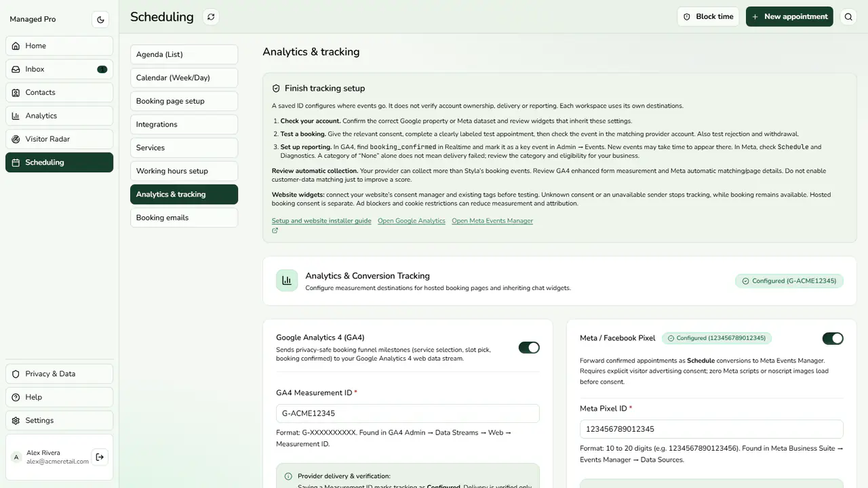Switch to Calendar (Week/Day)

coord(184,78)
